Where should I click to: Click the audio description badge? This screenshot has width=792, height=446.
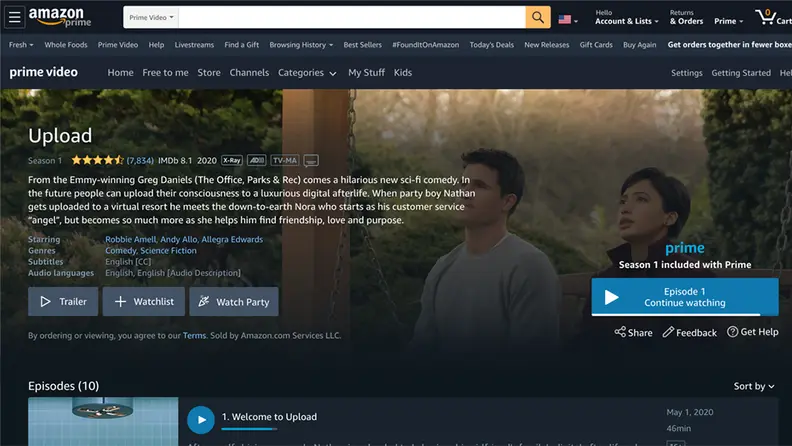pyautogui.click(x=257, y=161)
